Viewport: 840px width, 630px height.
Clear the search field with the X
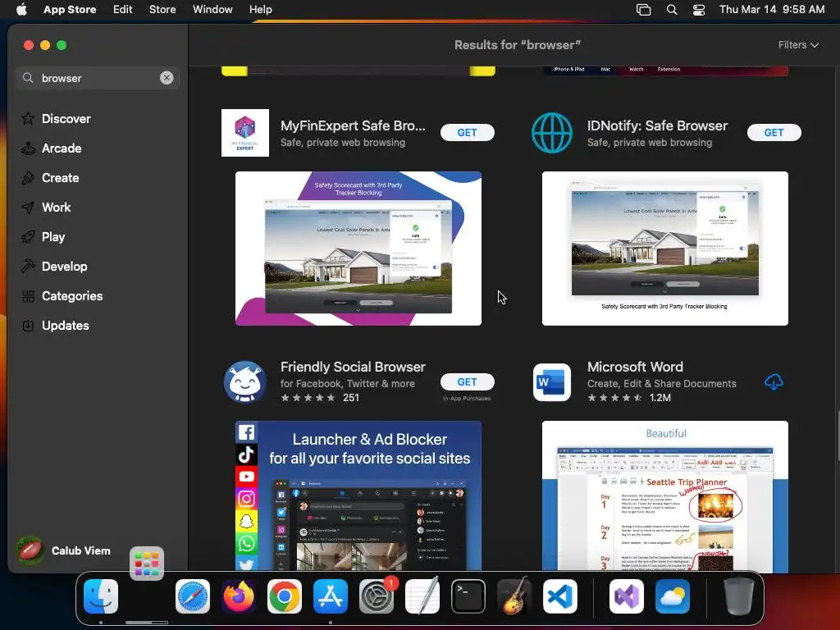coord(167,78)
